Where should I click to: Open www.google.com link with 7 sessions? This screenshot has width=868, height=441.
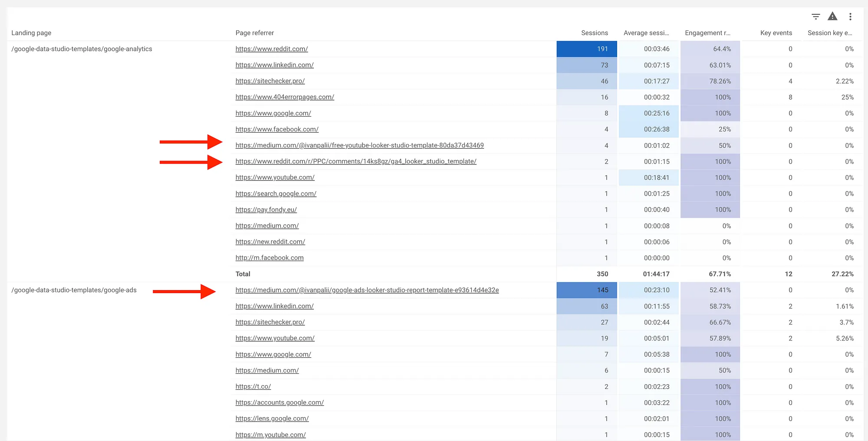(x=273, y=354)
